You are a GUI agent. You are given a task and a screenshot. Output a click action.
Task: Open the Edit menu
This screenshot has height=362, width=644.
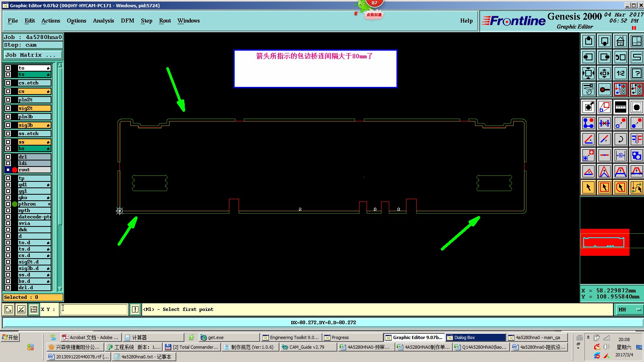click(x=30, y=21)
